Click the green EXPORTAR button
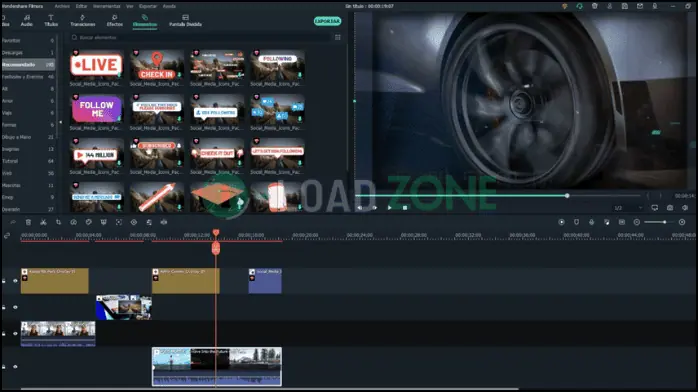 pos(327,21)
